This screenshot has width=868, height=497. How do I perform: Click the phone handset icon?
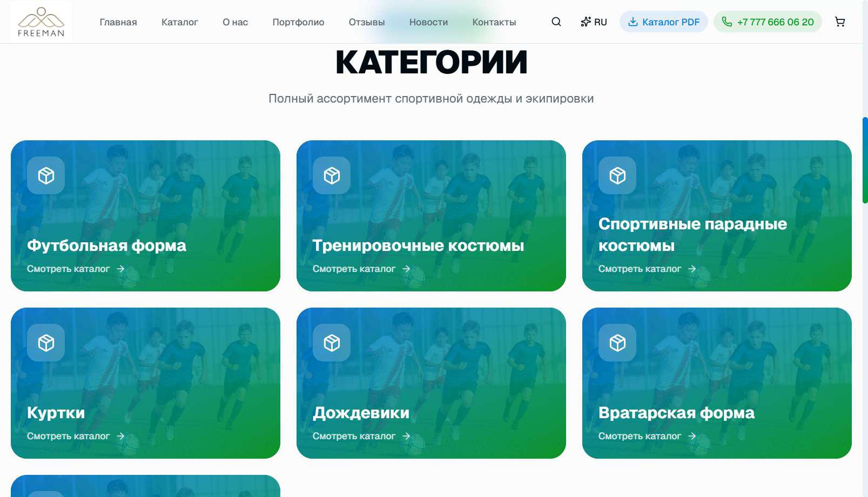click(727, 22)
